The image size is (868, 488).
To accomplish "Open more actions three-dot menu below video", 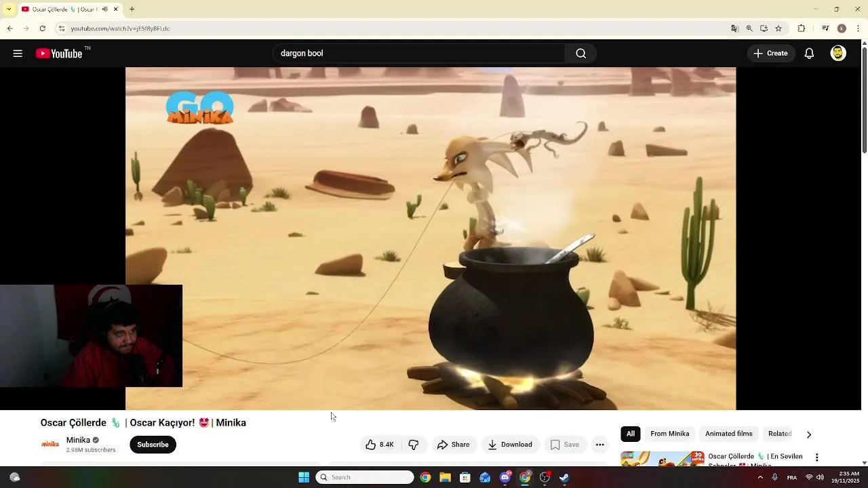I will [x=599, y=445].
